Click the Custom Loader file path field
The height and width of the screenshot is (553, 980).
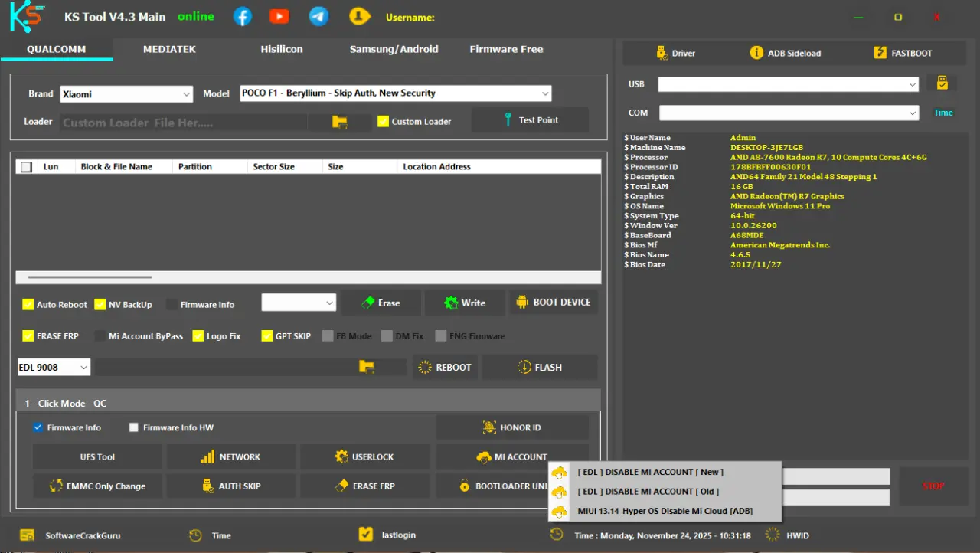tap(184, 123)
